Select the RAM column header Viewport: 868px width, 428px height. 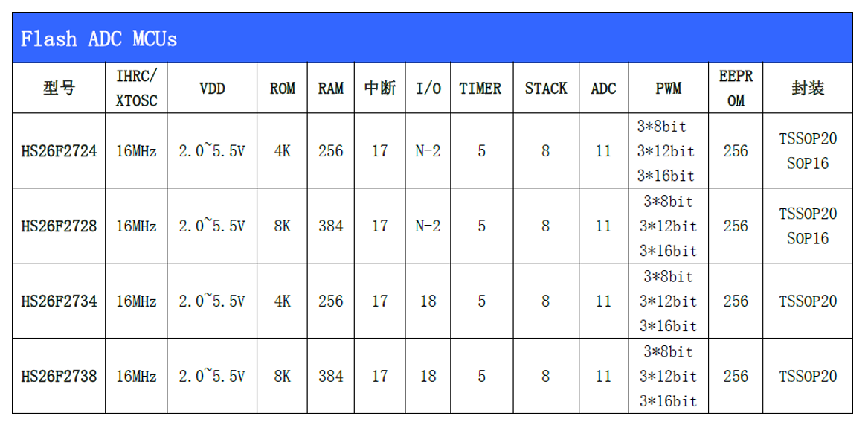click(331, 89)
